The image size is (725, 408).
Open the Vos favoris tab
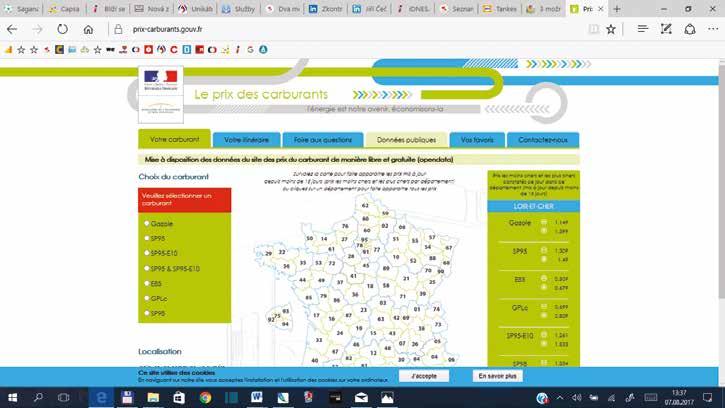pyautogui.click(x=477, y=140)
